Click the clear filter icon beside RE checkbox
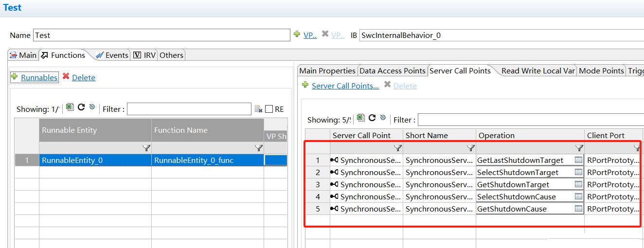Viewport: 644px width, 248px height. point(258,109)
